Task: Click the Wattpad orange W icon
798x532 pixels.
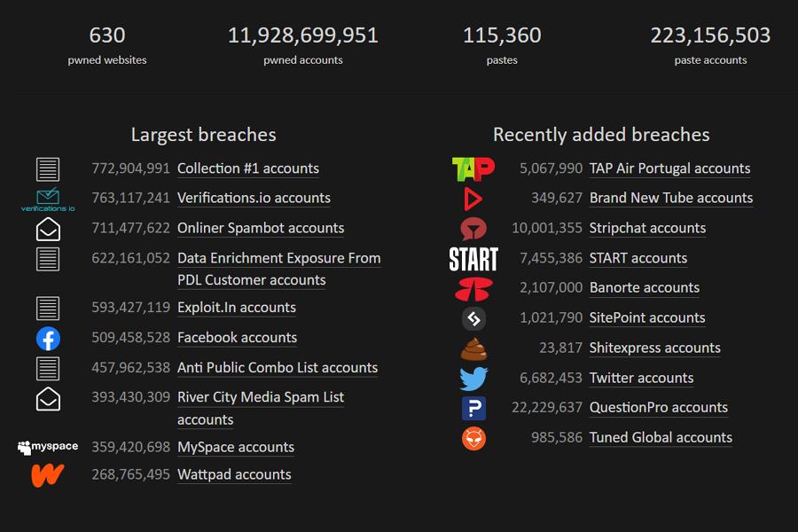Action: click(x=48, y=475)
